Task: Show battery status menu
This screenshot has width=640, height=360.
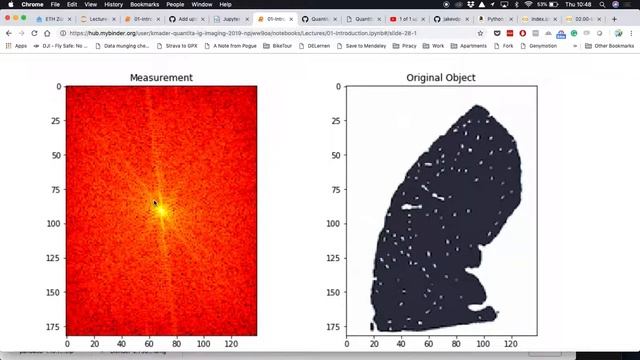Action: (547, 4)
